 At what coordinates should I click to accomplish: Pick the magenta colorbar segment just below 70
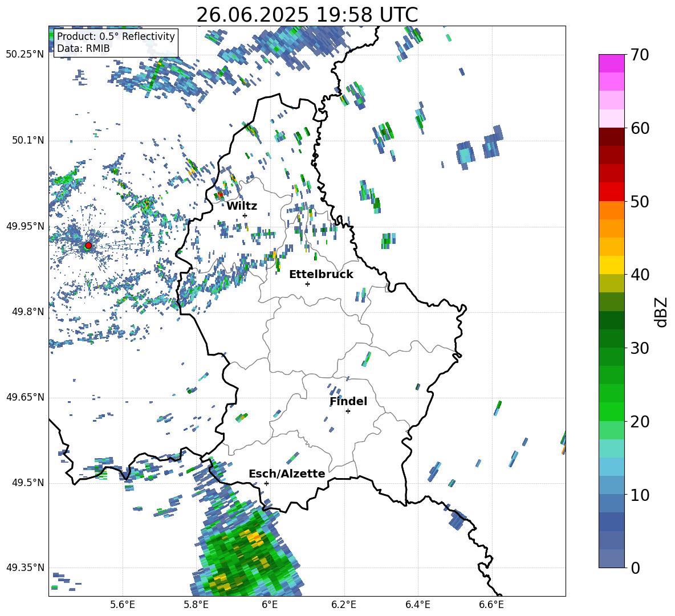tap(611, 63)
